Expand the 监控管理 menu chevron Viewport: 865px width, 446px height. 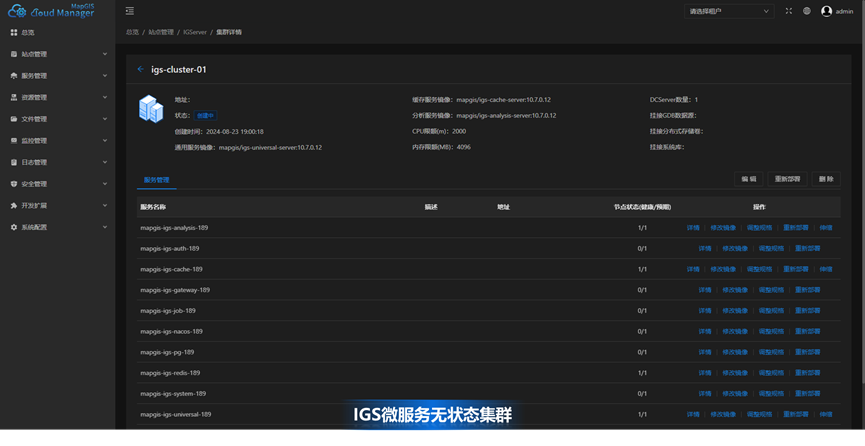(x=105, y=141)
